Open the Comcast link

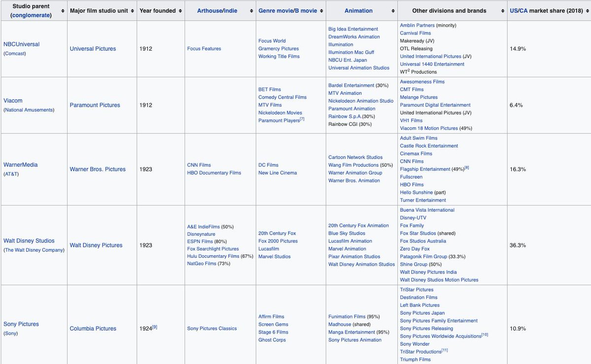pyautogui.click(x=15, y=53)
